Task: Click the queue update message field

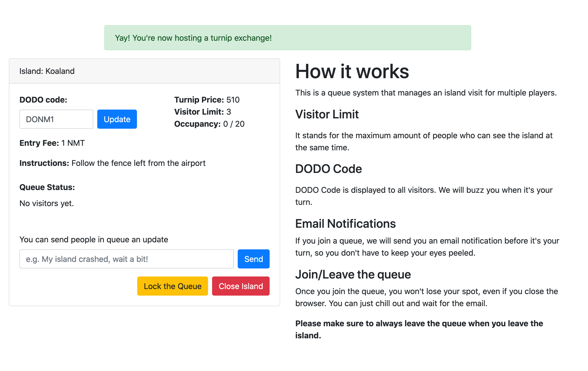Action: pyautogui.click(x=126, y=259)
